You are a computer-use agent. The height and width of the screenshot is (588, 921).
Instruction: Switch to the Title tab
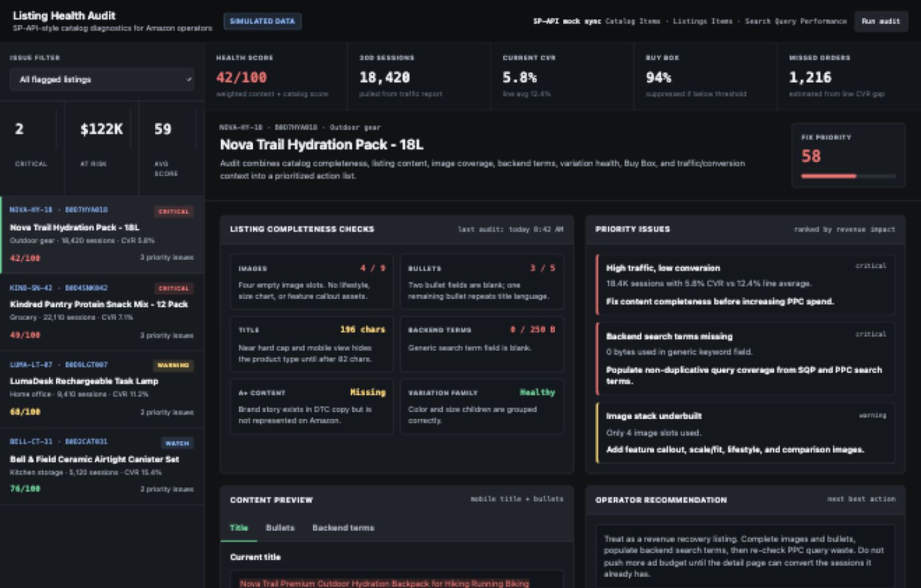(x=239, y=527)
